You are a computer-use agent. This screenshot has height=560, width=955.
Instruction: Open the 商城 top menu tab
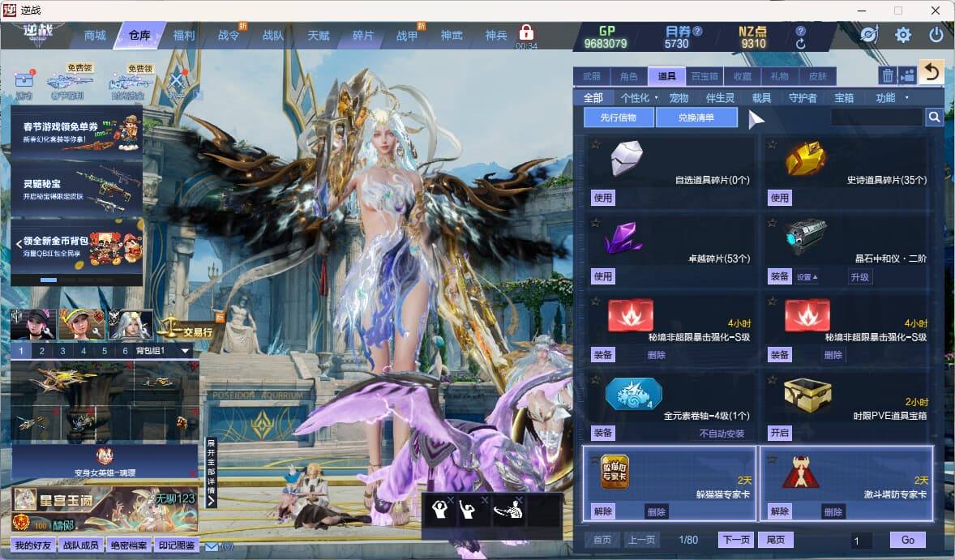click(95, 36)
